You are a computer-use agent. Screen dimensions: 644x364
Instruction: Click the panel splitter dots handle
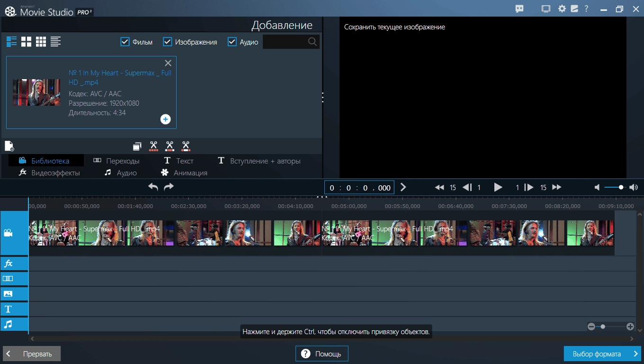(322, 97)
